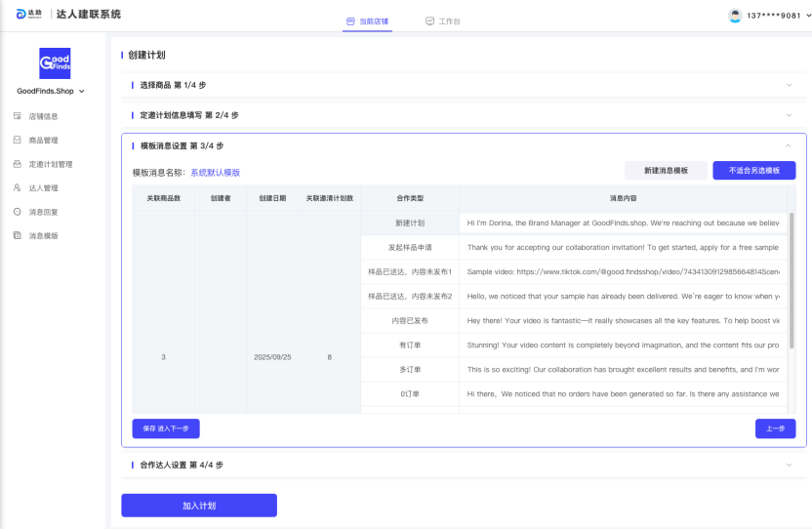Click the product management sidebar icon
The width and height of the screenshot is (812, 529).
(17, 141)
